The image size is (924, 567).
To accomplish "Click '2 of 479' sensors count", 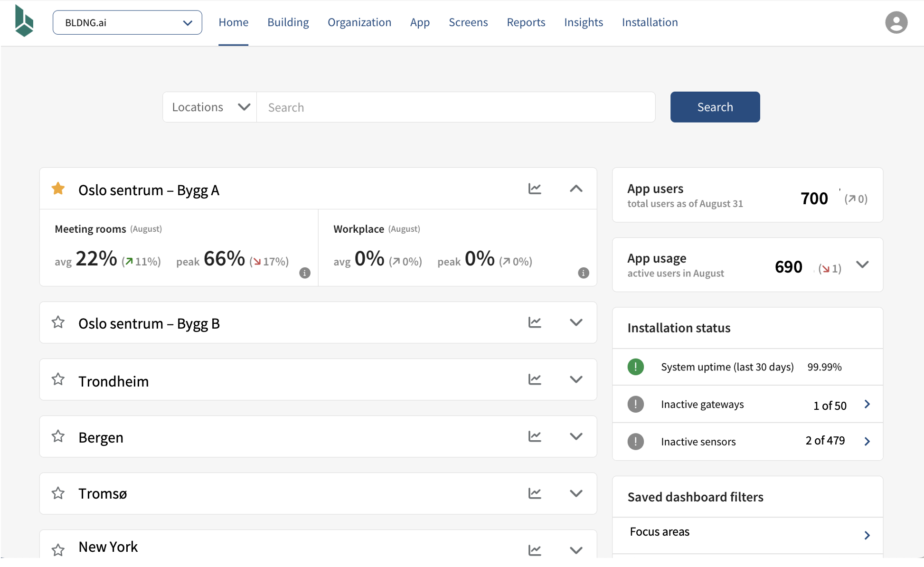I will click(825, 441).
